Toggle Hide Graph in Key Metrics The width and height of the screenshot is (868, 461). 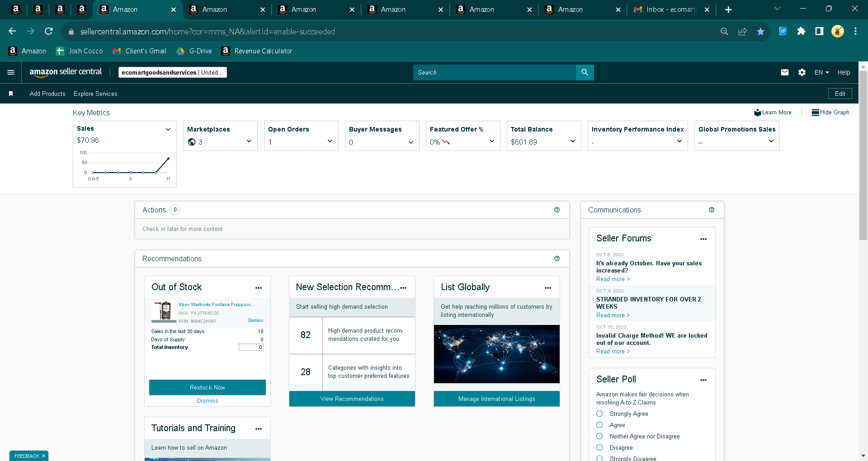coord(830,113)
